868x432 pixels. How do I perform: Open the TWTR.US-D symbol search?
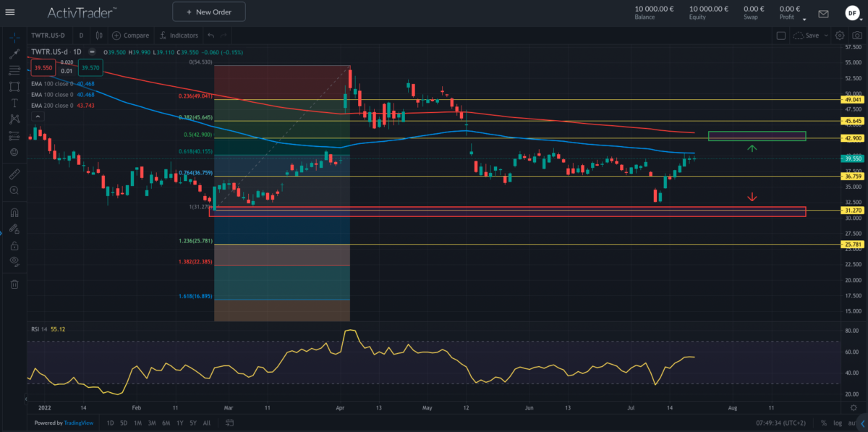coord(49,35)
